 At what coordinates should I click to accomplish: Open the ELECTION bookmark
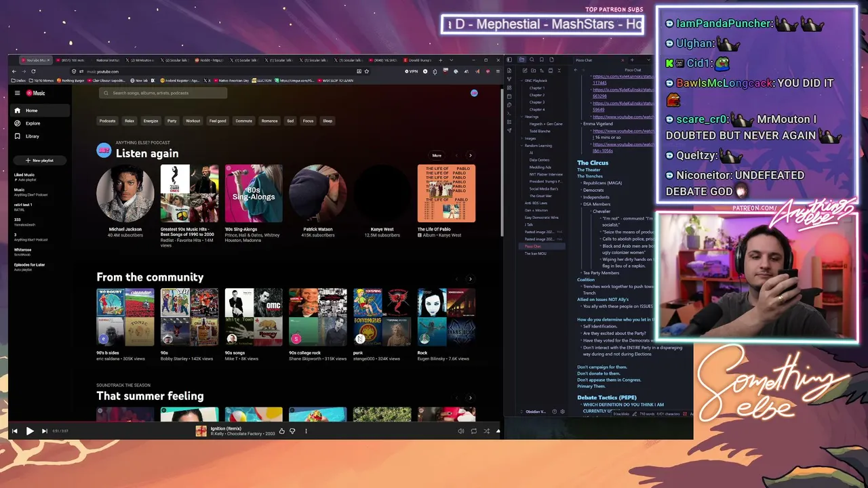[262, 81]
